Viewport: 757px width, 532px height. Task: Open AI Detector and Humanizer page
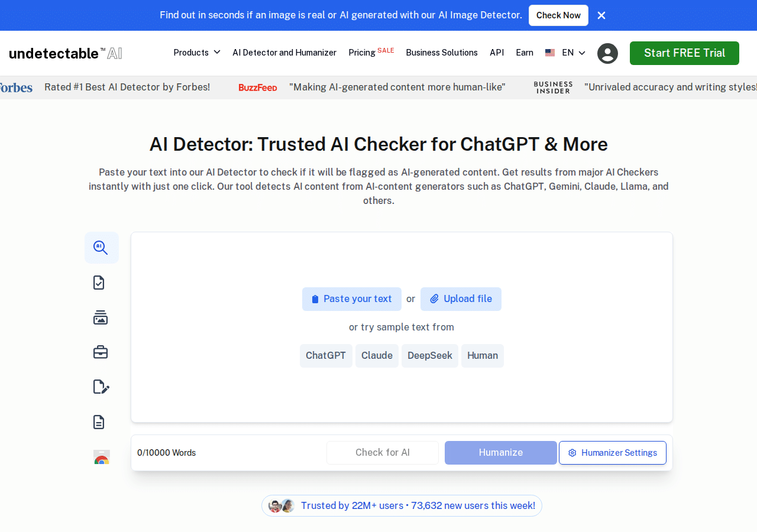284,53
